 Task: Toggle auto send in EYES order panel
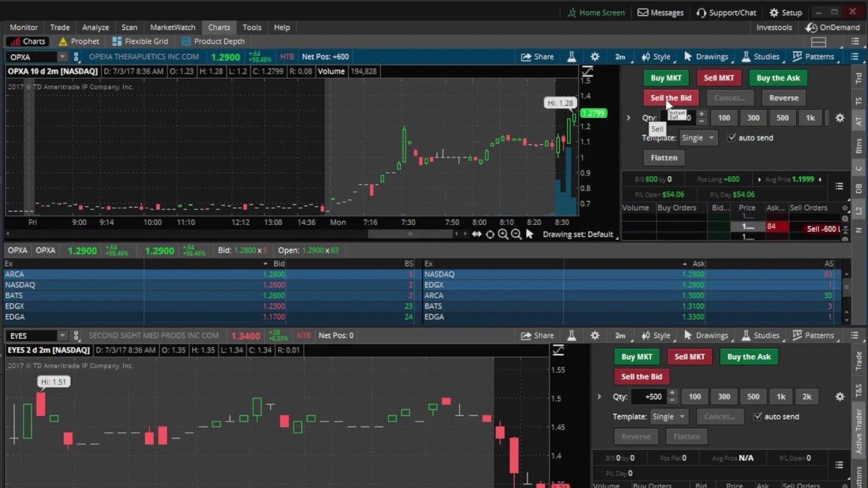[757, 416]
